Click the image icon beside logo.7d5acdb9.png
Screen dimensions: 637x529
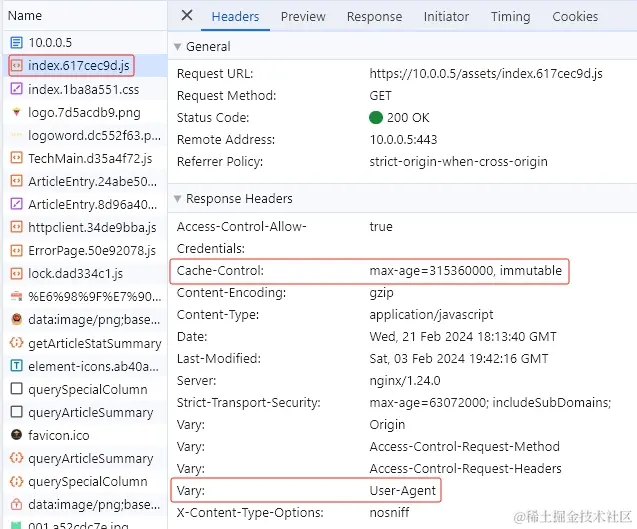(x=17, y=112)
